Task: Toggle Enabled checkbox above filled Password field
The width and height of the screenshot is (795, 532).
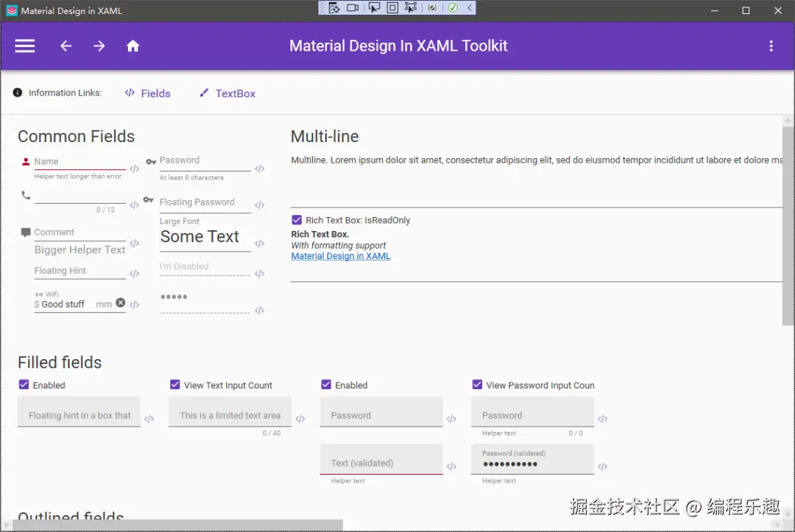Action: pos(326,385)
